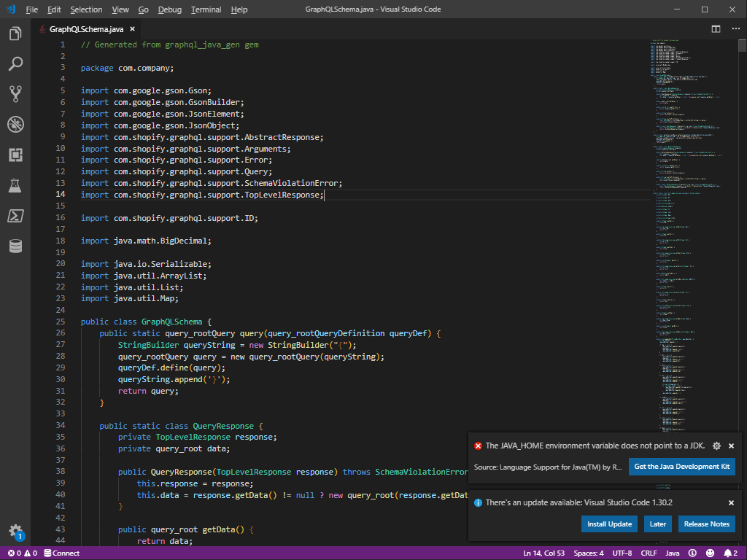
Task: Click the Release Notes button
Action: tap(706, 524)
